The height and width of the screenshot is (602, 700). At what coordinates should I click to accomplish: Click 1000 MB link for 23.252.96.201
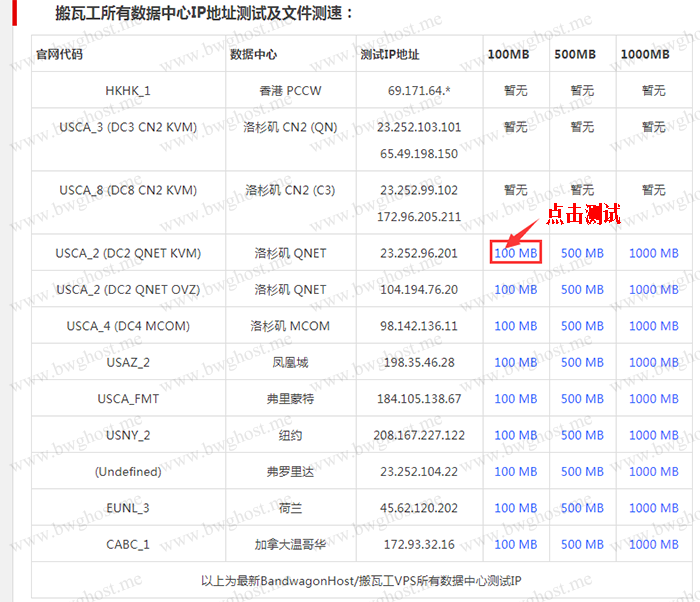pos(654,253)
